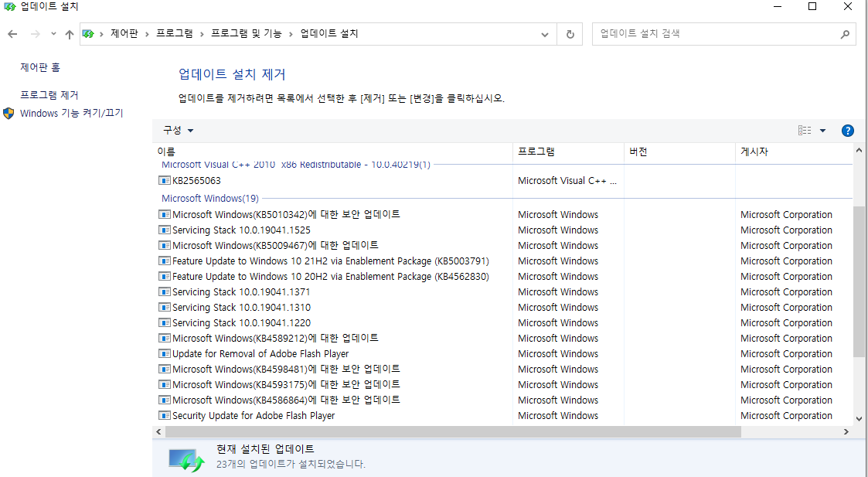This screenshot has width=868, height=477.
Task: Select Servicing Stack 10.0.19041.1220 icon
Action: pyautogui.click(x=165, y=323)
